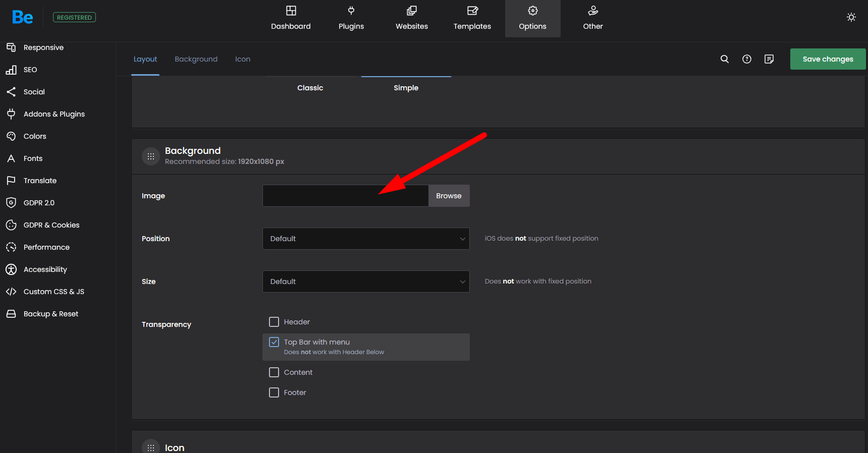Click the Image path input field
Viewport: 868px width, 453px height.
coord(345,196)
